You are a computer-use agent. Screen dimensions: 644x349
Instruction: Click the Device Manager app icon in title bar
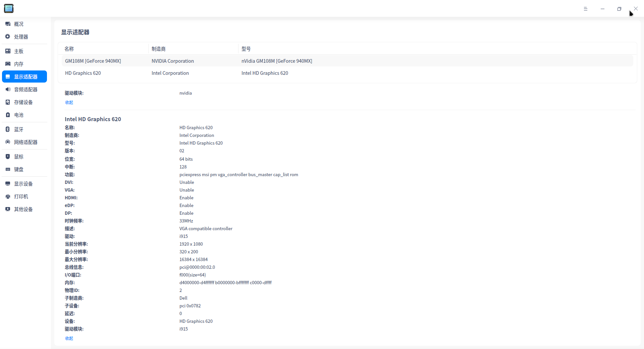(x=9, y=8)
